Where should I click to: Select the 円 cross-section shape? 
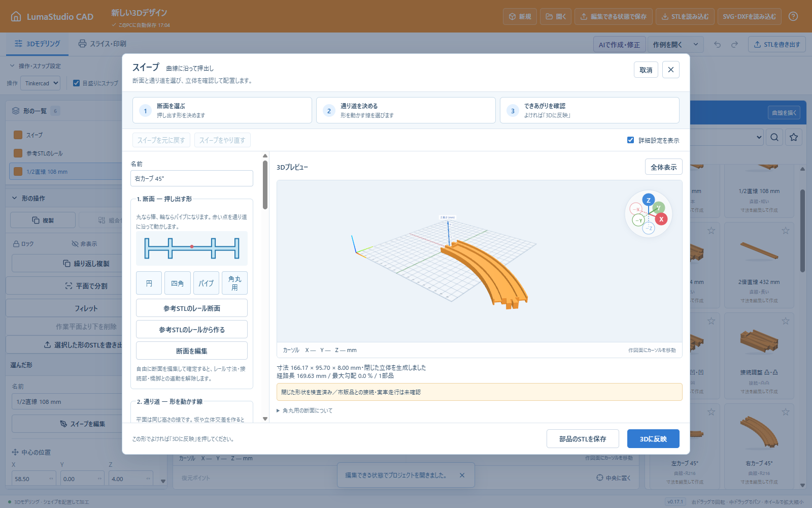[x=149, y=283]
